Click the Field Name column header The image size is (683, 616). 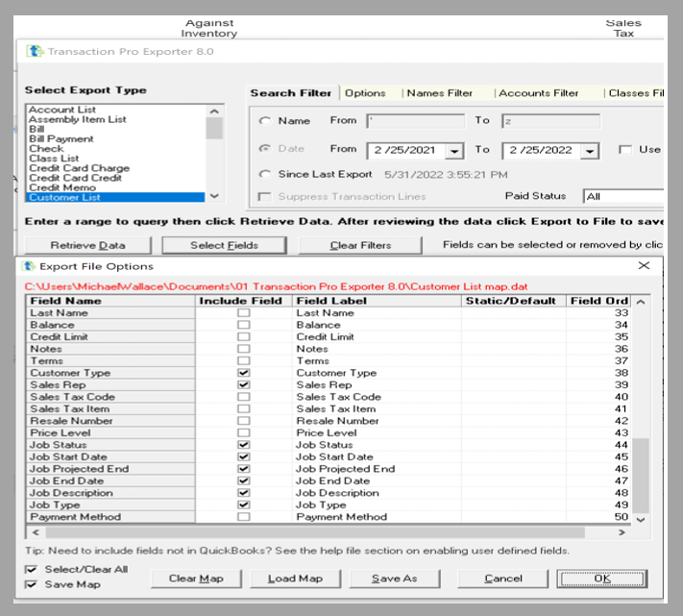[110, 301]
